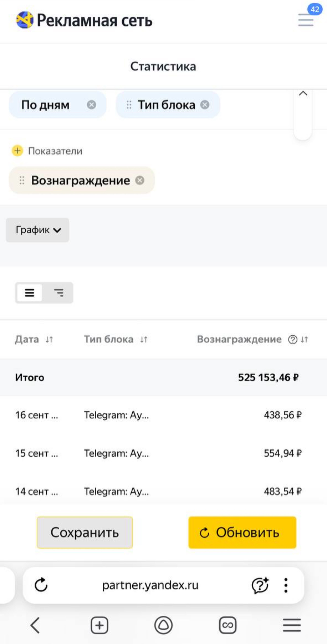
Task: Expand the 'График' dropdown
Action: (38, 230)
